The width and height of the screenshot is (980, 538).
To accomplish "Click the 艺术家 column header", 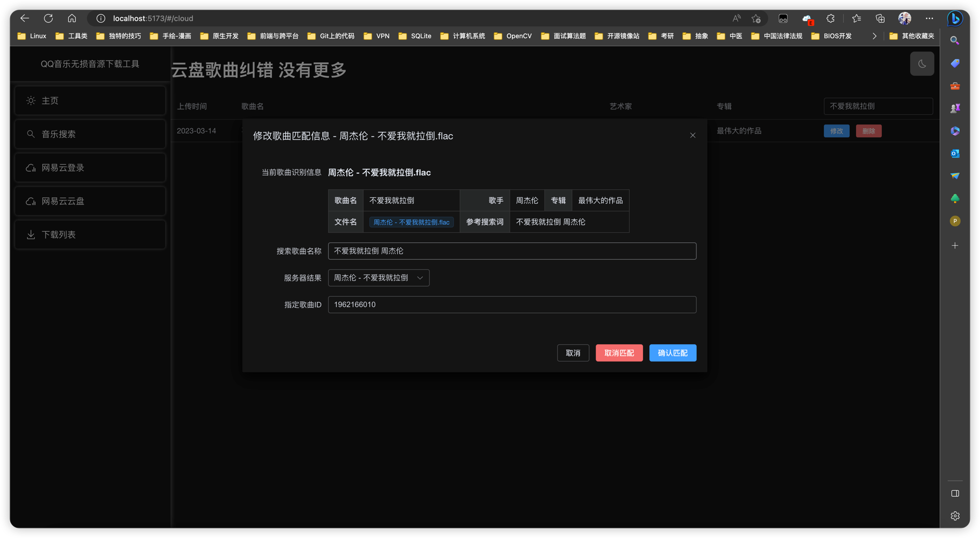I will tap(620, 106).
